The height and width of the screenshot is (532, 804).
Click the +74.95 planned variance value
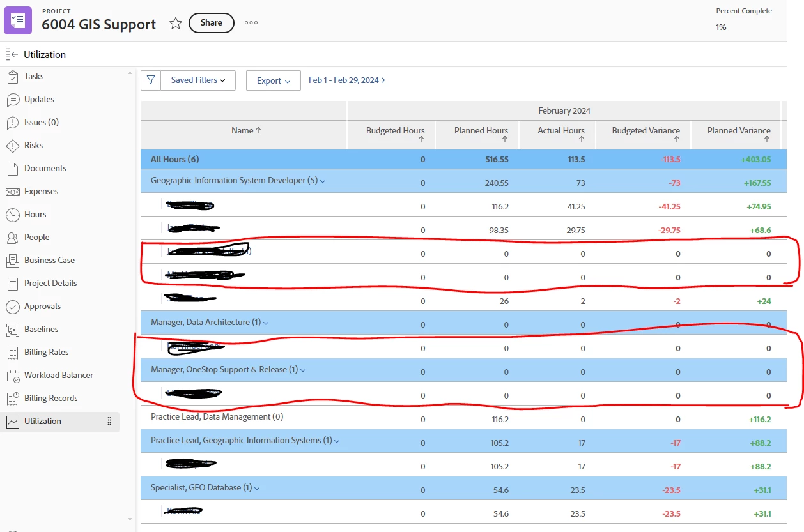[759, 207]
